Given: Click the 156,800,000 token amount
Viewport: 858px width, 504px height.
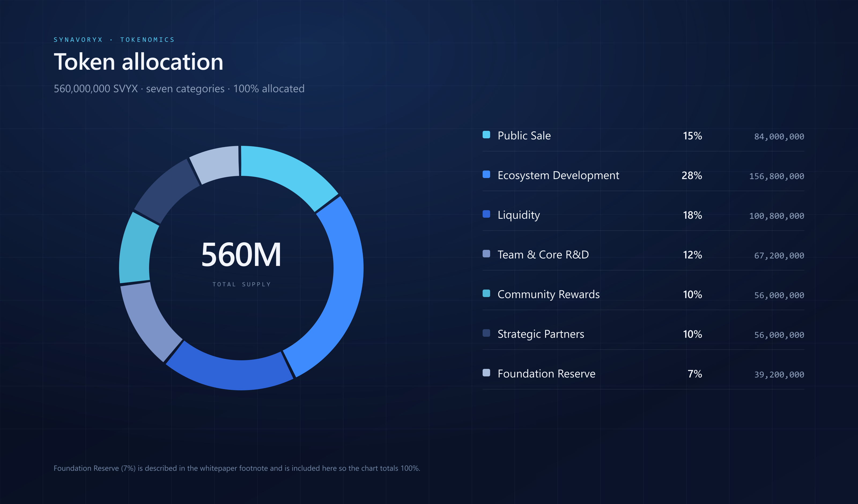Looking at the screenshot, I should click(x=777, y=176).
